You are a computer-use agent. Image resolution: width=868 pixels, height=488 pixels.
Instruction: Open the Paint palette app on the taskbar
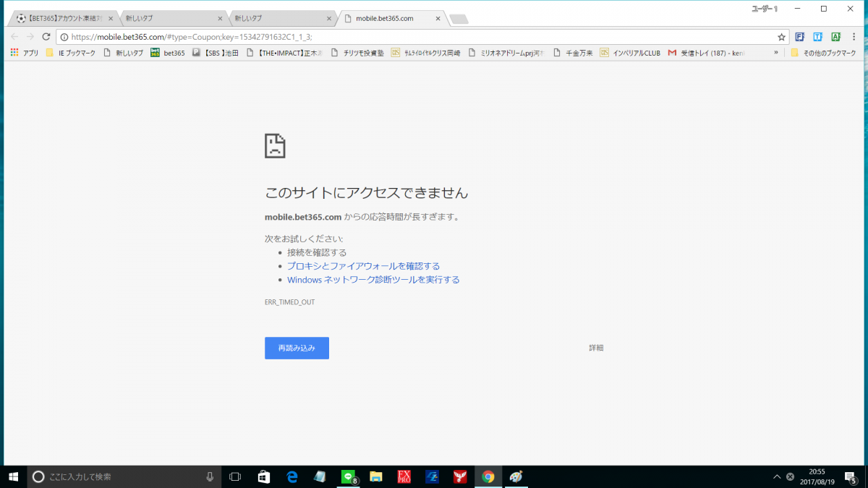516,476
